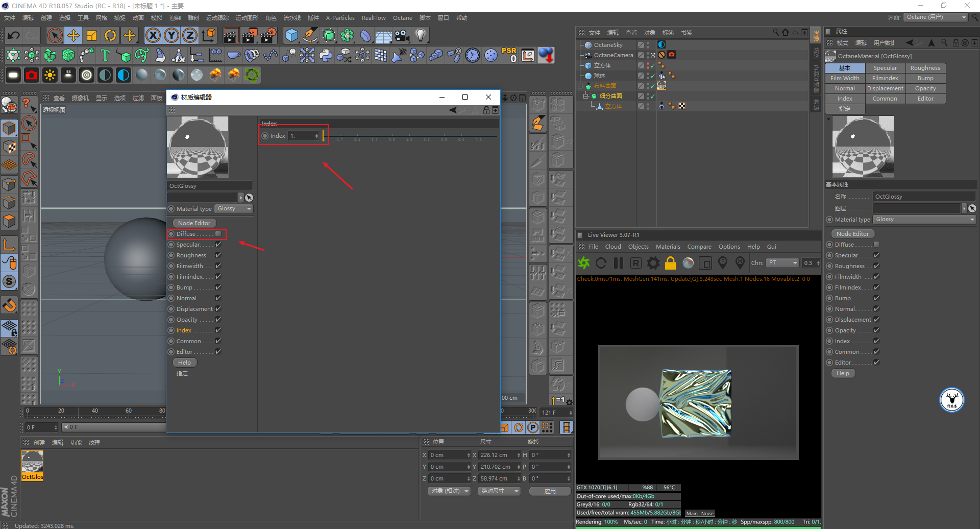Click the Index slider track

(410, 136)
